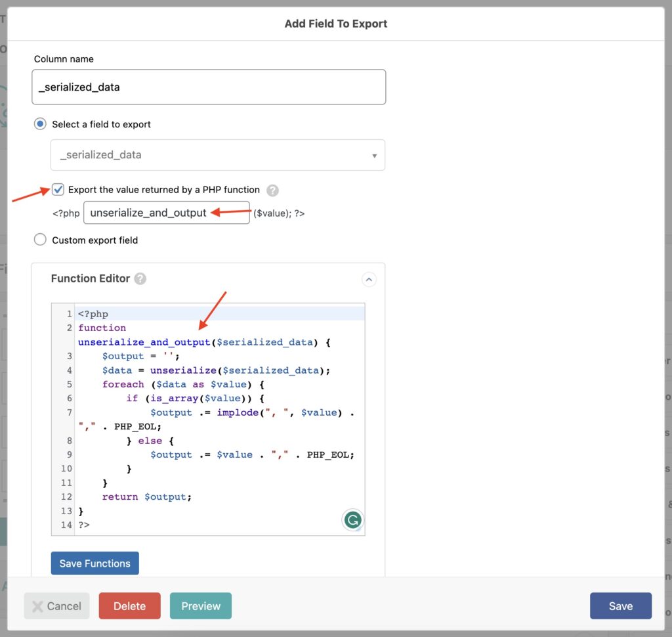This screenshot has width=672, height=637.
Task: Click the PHP function name input box
Action: [x=166, y=213]
